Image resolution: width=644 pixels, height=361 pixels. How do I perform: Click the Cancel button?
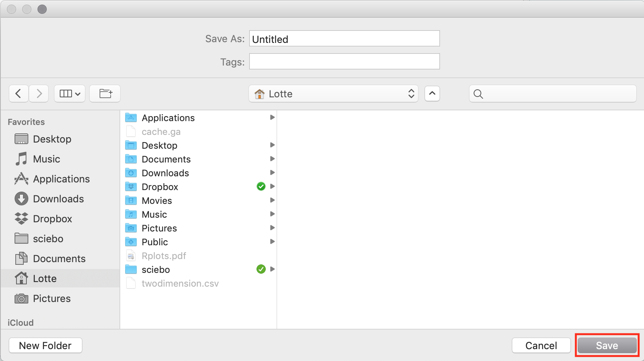coord(541,346)
